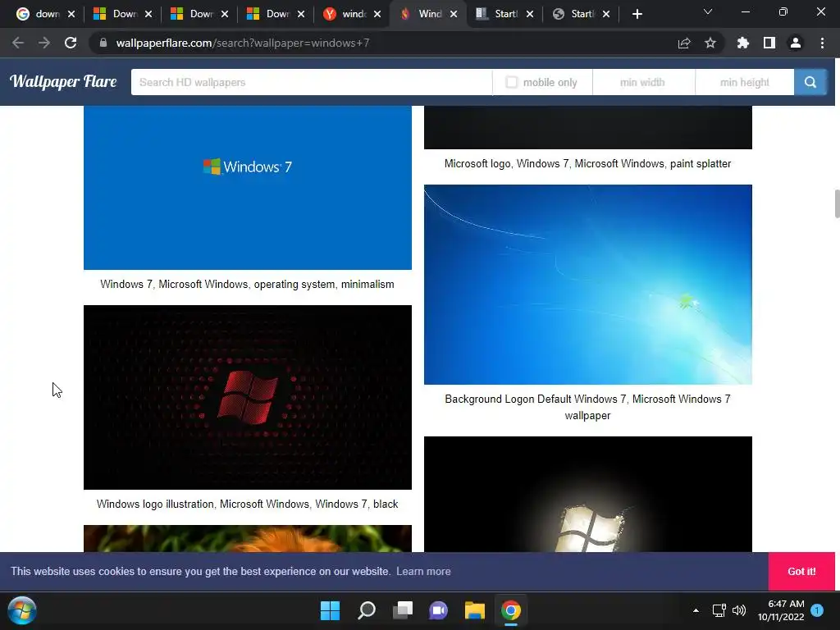Click Chrome icon in taskbar

coord(511,610)
